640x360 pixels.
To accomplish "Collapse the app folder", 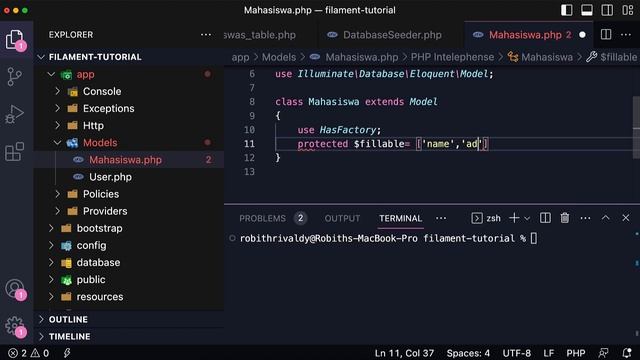I will coord(130,74).
